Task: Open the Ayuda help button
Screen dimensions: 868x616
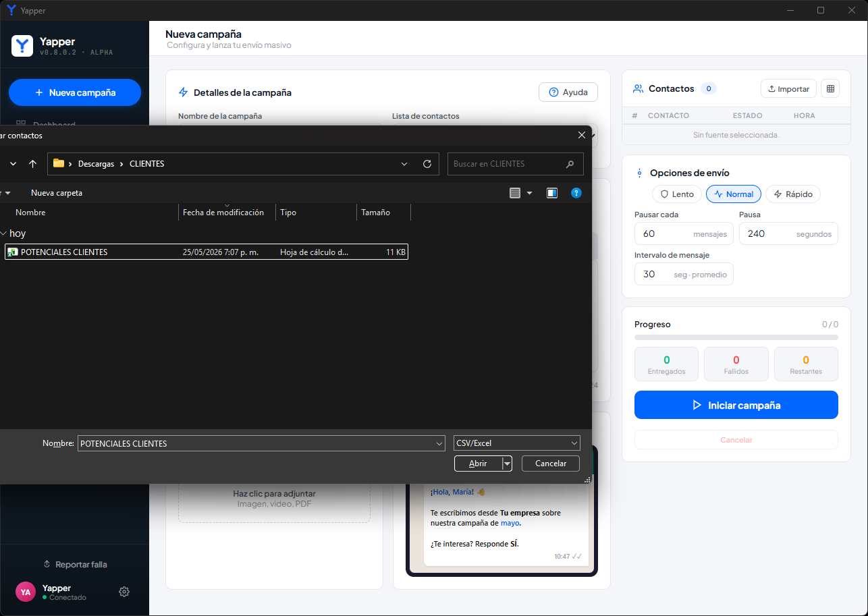Action: [568, 92]
